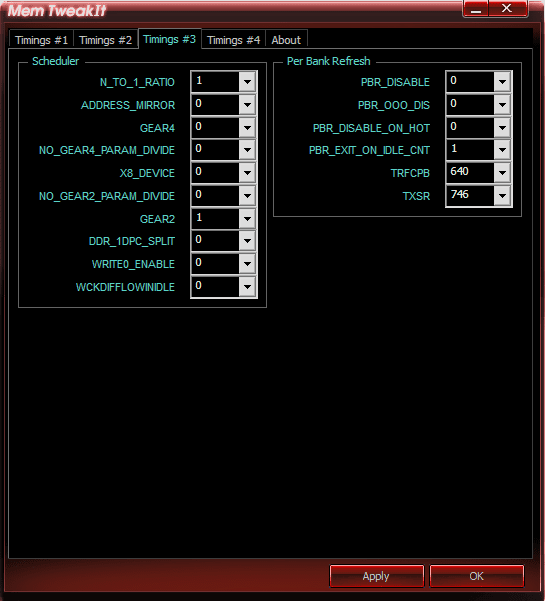Expand the N_TO_1_RATIO dropdown arrow
This screenshot has height=601, width=545.
coord(247,82)
